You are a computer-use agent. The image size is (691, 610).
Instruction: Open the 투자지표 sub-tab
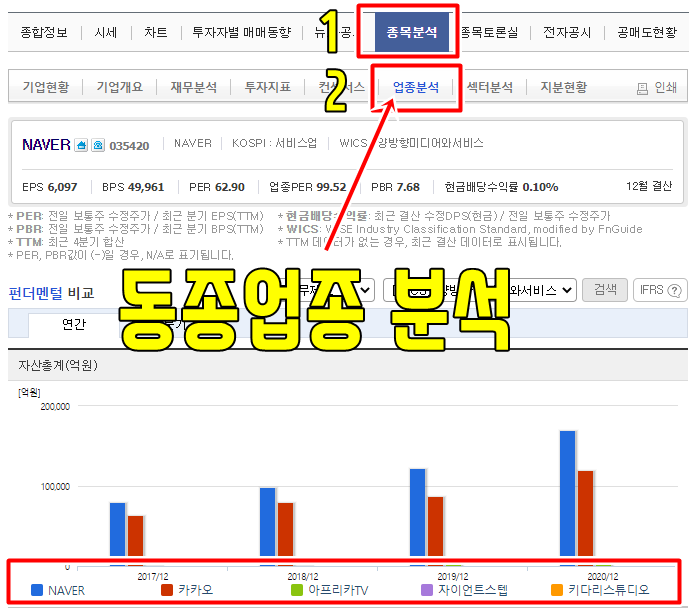pos(268,87)
